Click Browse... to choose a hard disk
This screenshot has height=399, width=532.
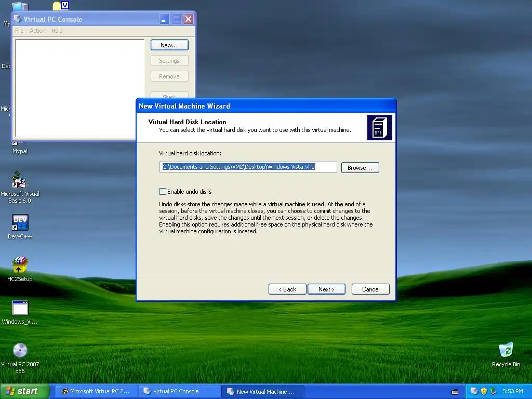(360, 168)
